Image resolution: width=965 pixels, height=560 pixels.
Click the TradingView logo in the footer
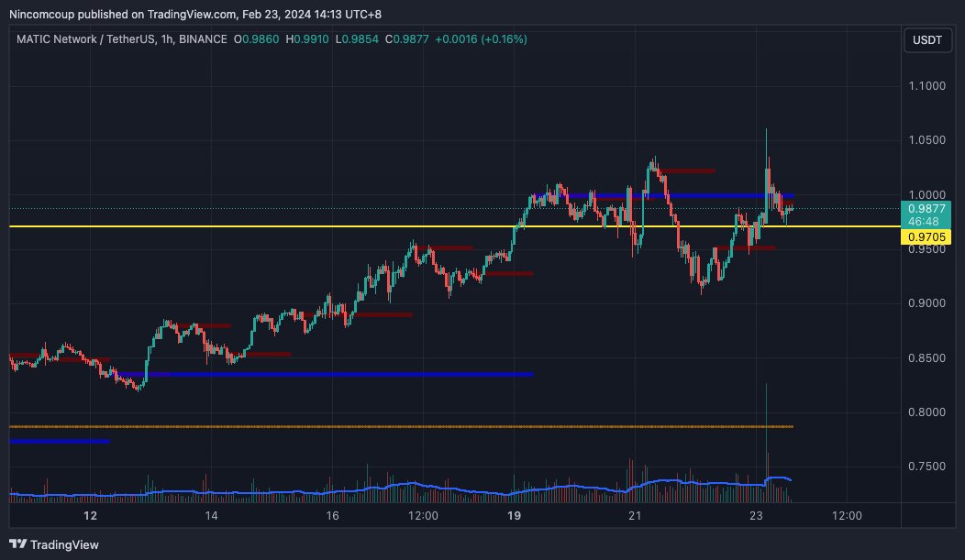tap(54, 544)
